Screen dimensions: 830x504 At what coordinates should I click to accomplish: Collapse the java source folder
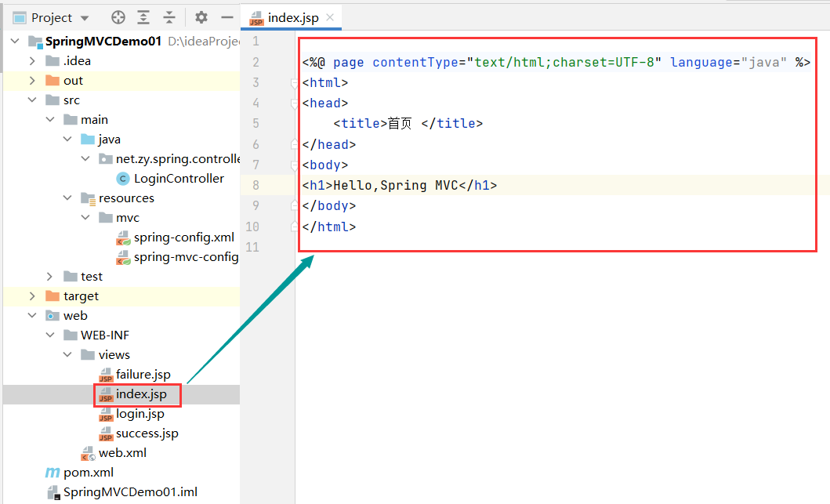coord(67,140)
